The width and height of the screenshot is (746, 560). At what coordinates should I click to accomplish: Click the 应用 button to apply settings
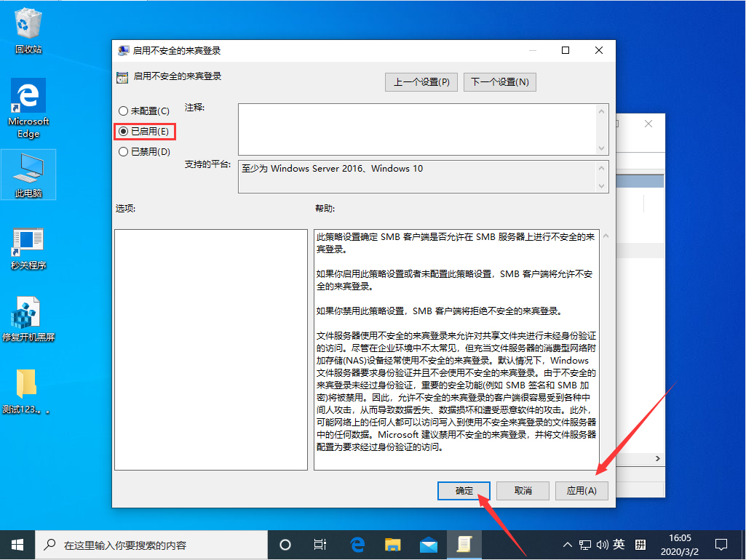click(581, 490)
